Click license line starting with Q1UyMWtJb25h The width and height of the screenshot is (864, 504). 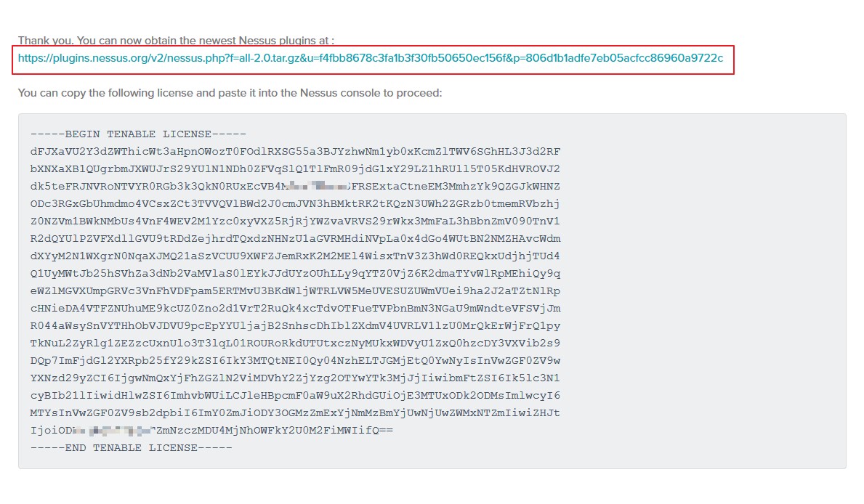[295, 274]
